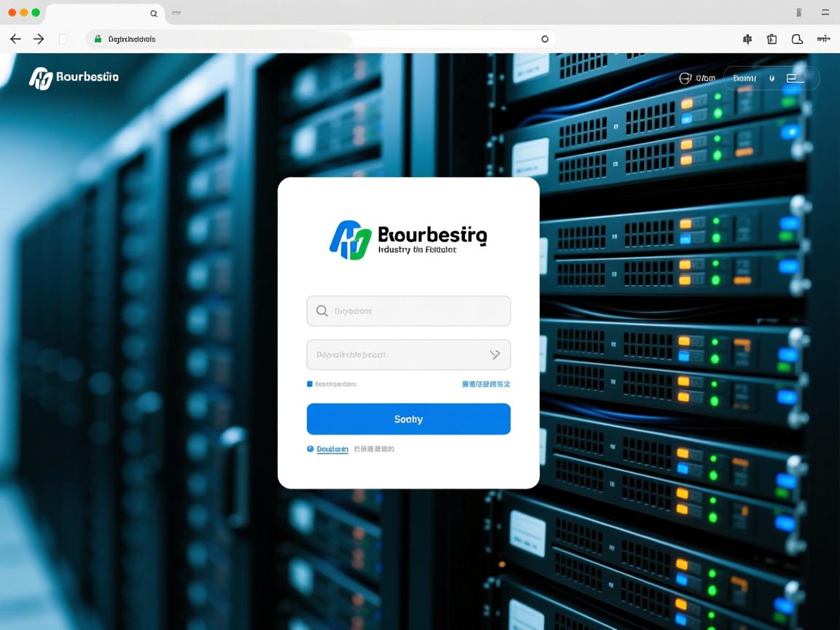Click the search icon in browser tab
The width and height of the screenshot is (840, 630).
click(154, 13)
